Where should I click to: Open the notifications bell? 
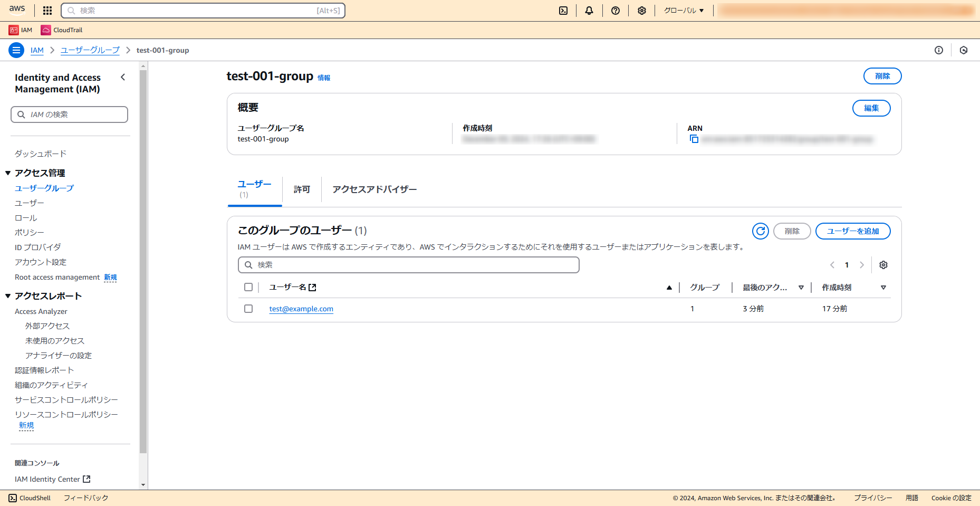[x=589, y=11]
